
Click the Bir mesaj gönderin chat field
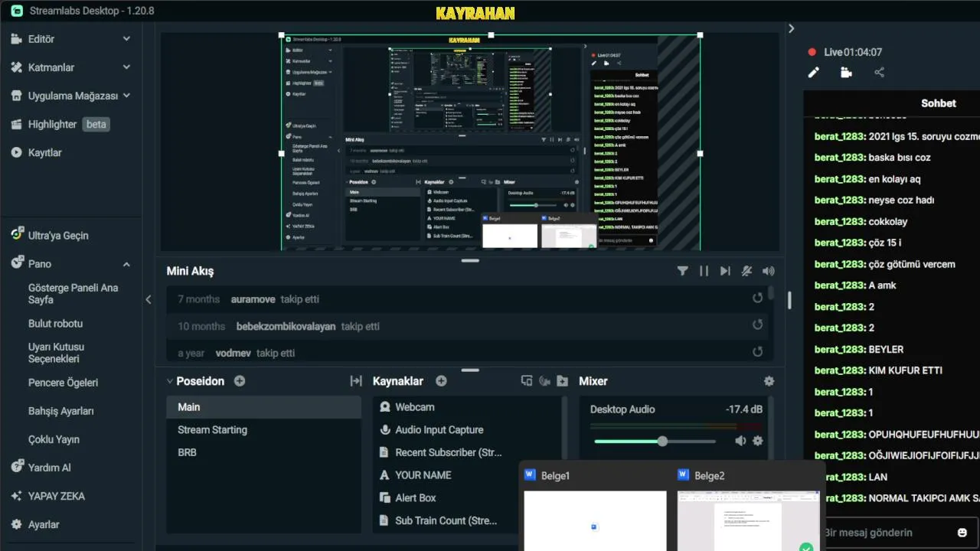click(x=887, y=533)
